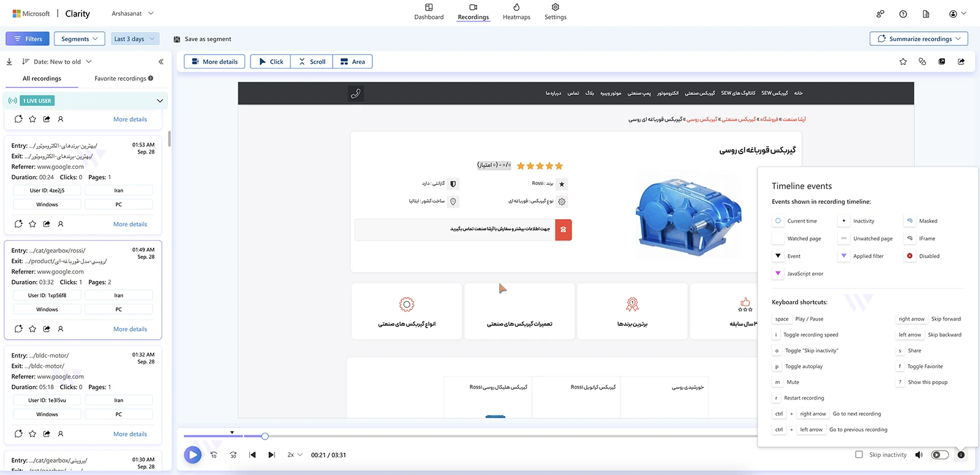Open the Last 3 days date range dropdown
Screen dimensions: 980x475
tap(135, 39)
